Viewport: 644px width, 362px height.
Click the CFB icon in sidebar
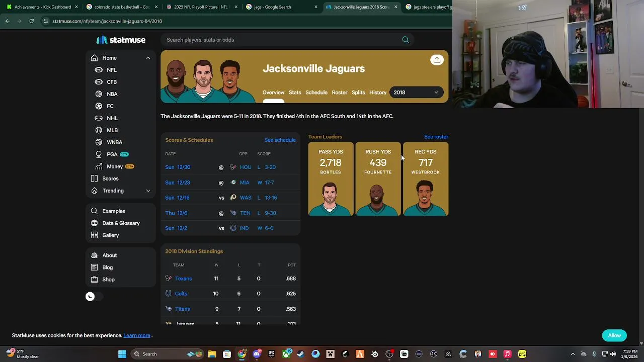(99, 82)
